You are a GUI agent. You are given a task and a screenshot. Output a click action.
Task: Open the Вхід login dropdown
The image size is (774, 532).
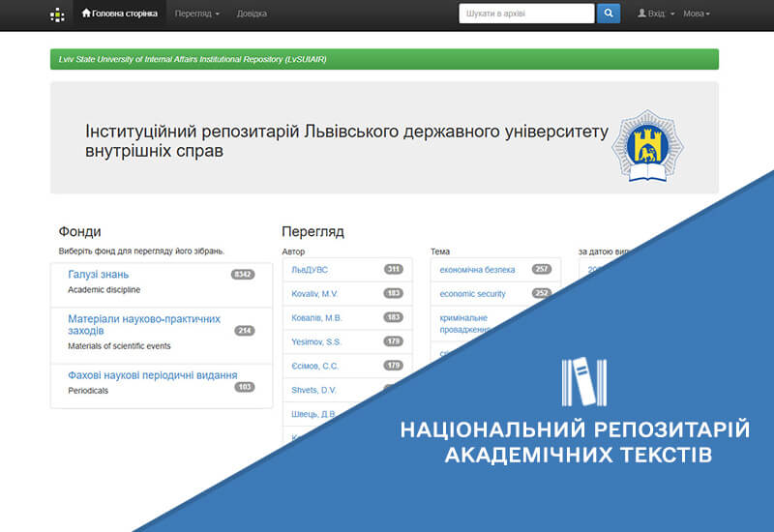coord(656,14)
